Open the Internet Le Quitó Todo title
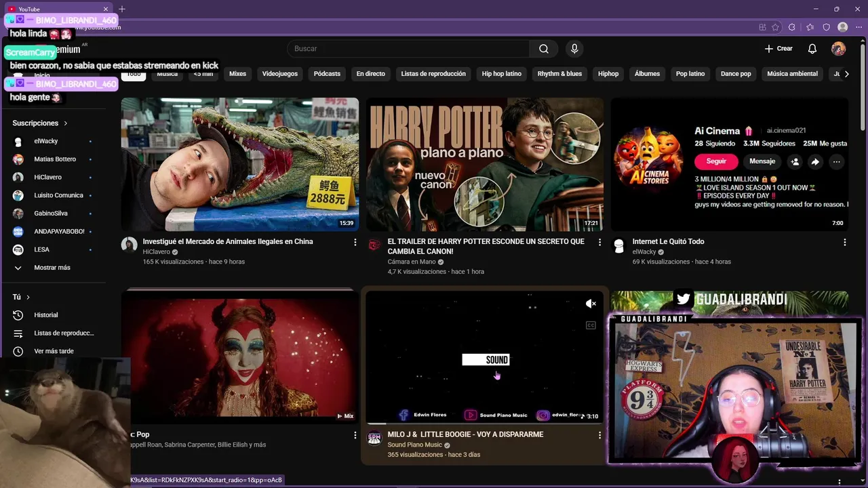868x488 pixels. [668, 241]
